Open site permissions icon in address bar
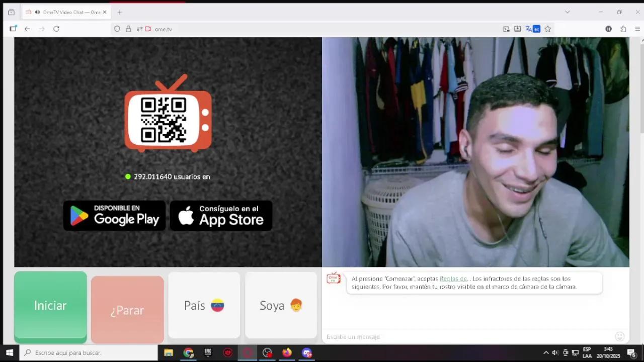Screen dimensions: 644x362 139,29
